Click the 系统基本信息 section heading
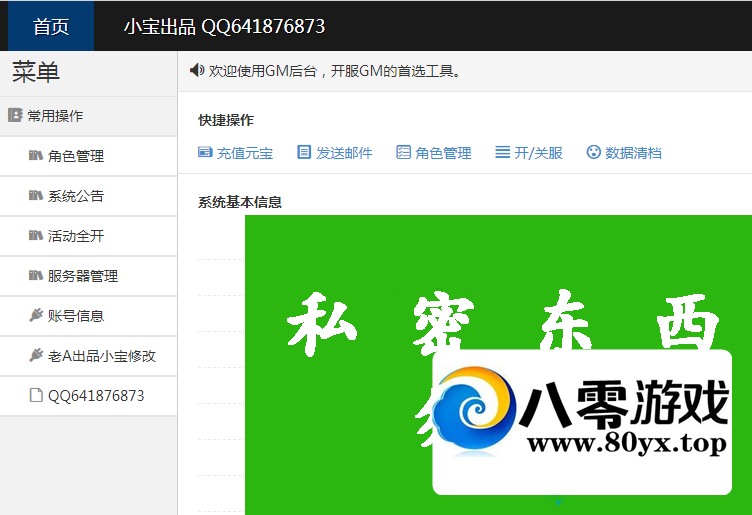The width and height of the screenshot is (752, 515). click(240, 202)
